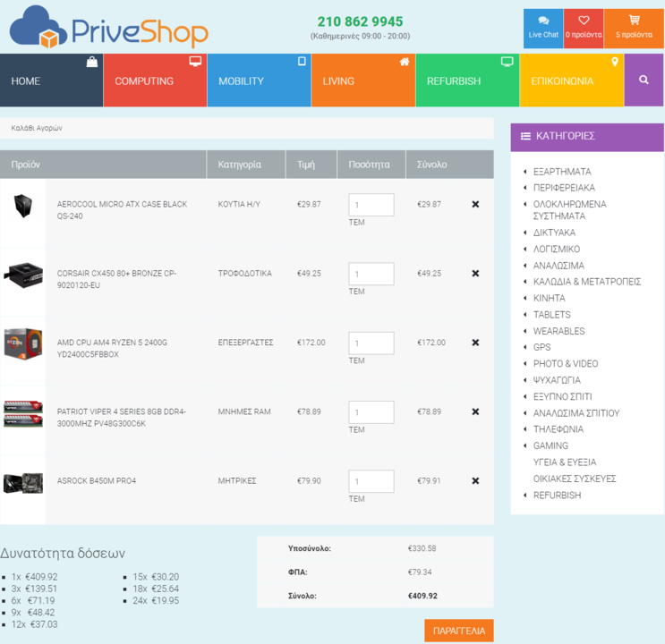Click the CORSAIR power supply thumbnail
The image size is (665, 644).
23,275
